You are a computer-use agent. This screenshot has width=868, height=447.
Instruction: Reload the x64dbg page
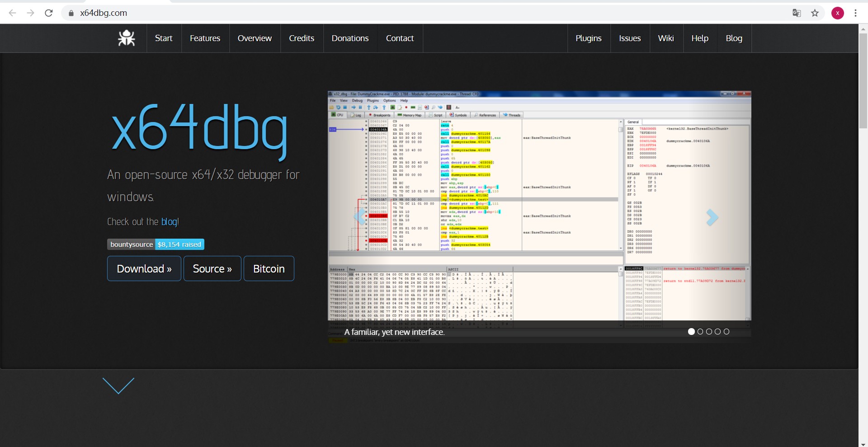point(49,13)
